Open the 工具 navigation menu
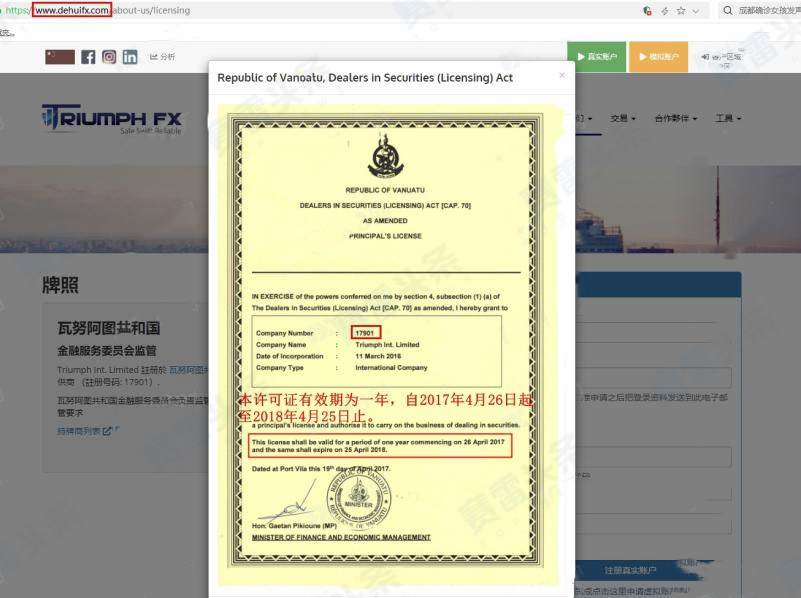Screen dimensions: 801x598 (x=728, y=118)
